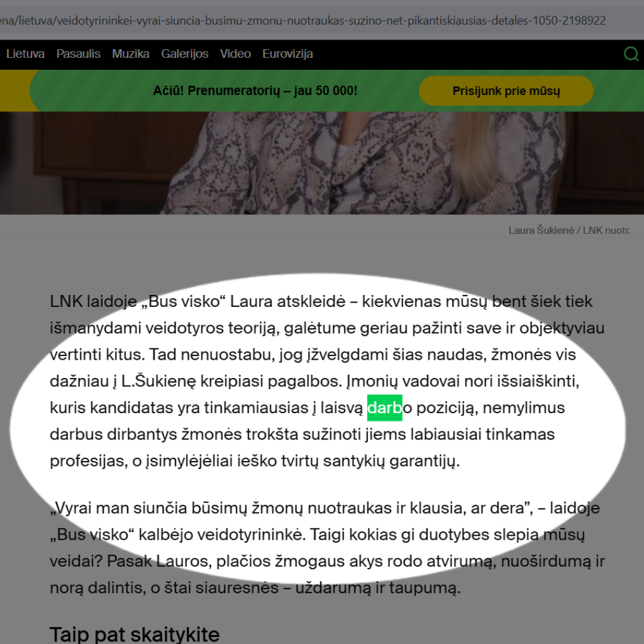Click the photo credit Laura Šukienė / LNK nuotr.
The image size is (644, 644).
click(x=569, y=230)
